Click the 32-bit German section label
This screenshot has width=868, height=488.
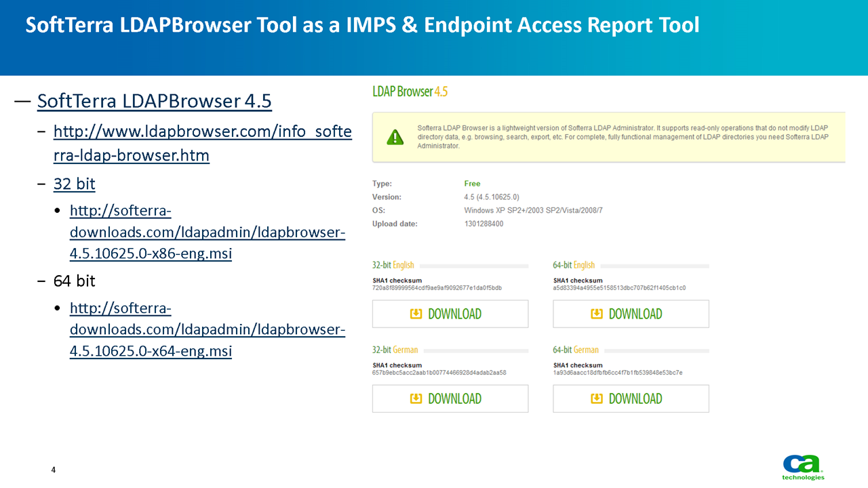[395, 350]
